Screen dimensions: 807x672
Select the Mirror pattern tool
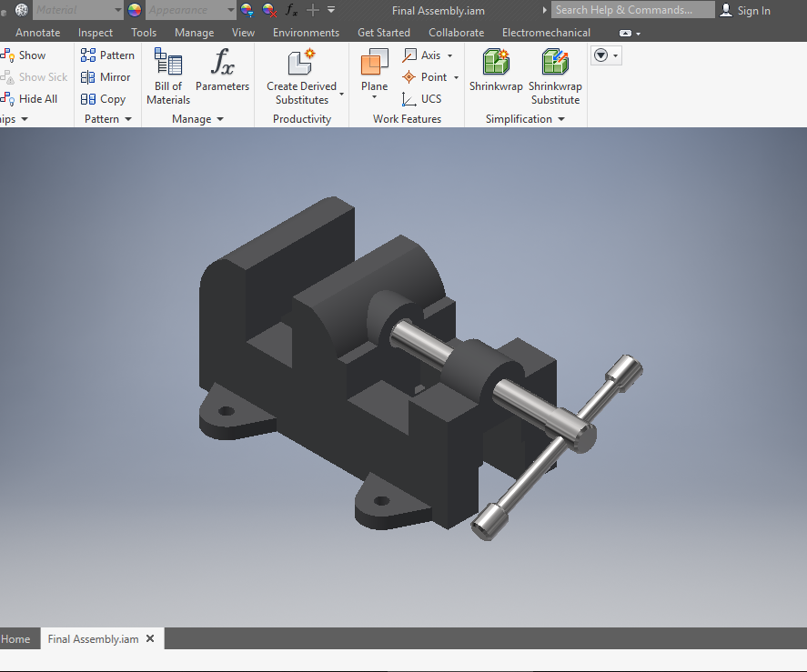106,77
